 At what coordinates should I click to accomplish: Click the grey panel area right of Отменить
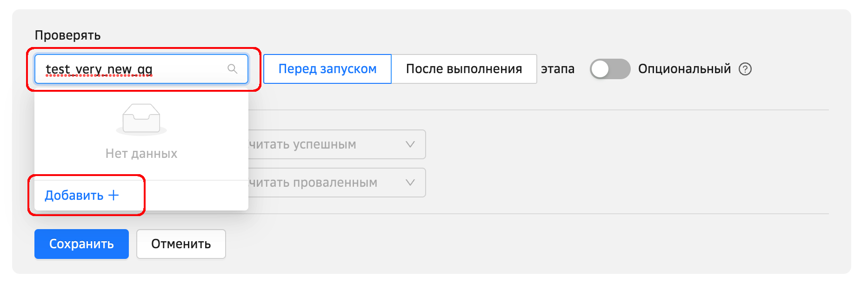pyautogui.click(x=512, y=244)
